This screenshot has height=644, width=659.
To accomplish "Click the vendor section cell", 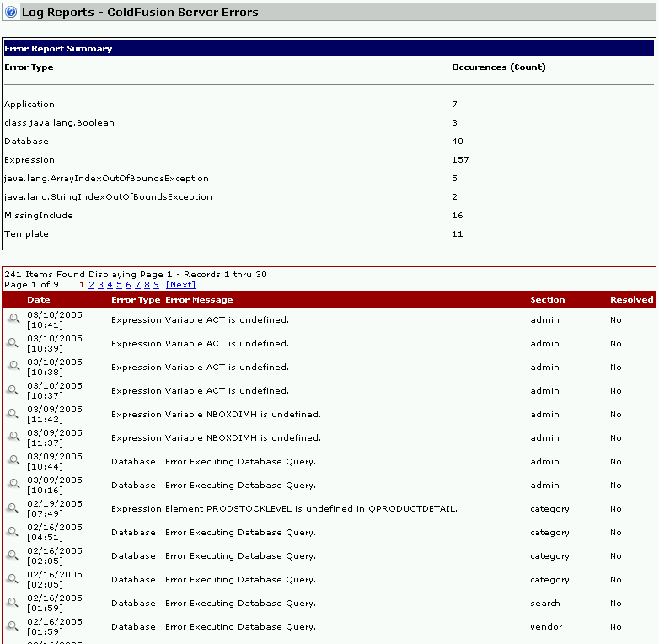I will (546, 627).
